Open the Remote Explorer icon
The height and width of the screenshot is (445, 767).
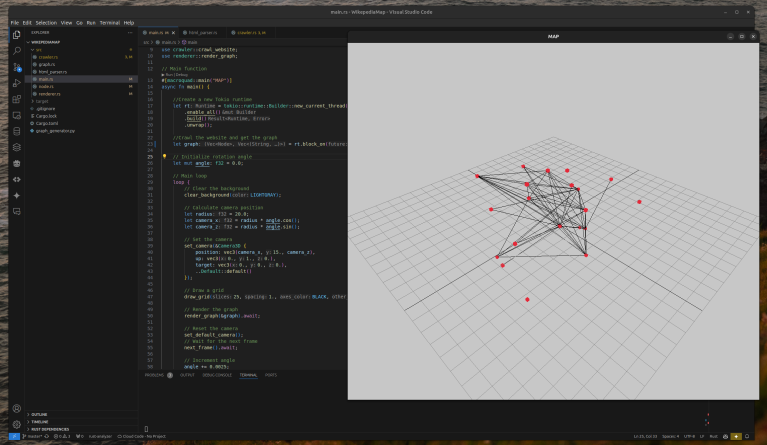tap(17, 115)
